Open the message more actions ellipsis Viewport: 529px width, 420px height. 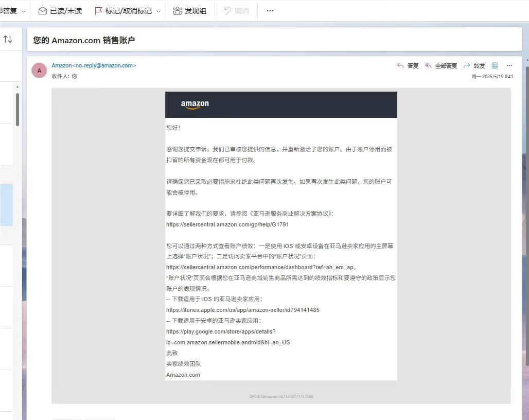509,65
